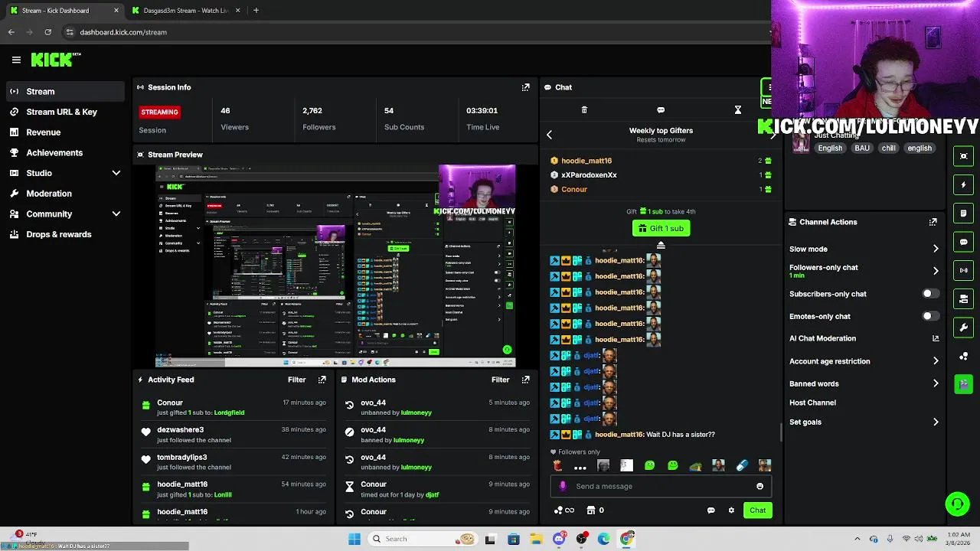Click the shop icon showing 0
The height and width of the screenshot is (551, 980).
pyautogui.click(x=595, y=510)
